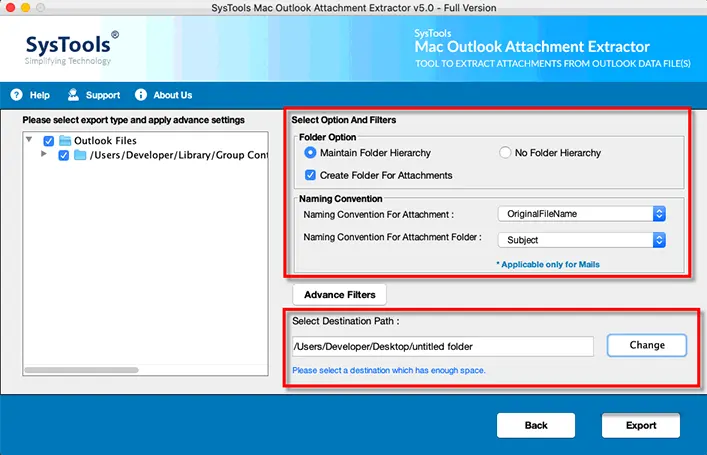The height and width of the screenshot is (455, 707).
Task: Click the Change destination button
Action: point(647,345)
